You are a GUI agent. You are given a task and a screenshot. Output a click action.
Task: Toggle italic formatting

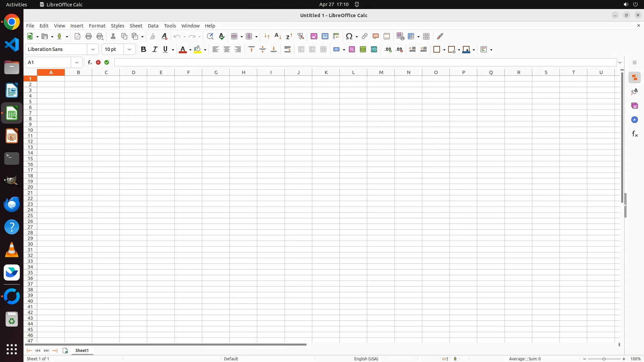[155, 49]
